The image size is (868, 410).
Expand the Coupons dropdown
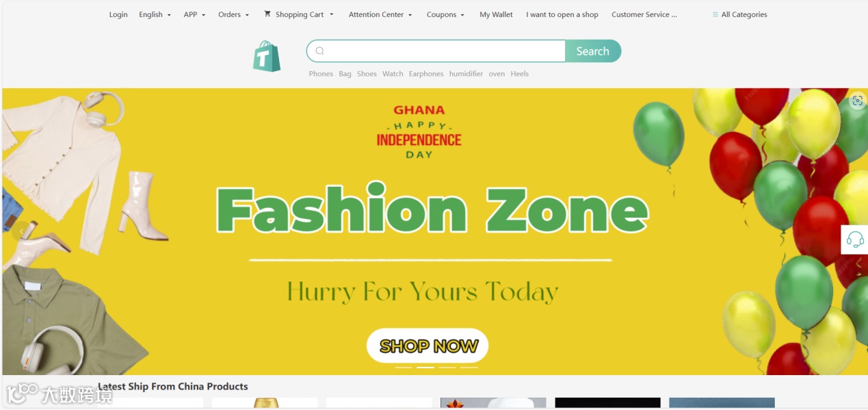pos(445,14)
